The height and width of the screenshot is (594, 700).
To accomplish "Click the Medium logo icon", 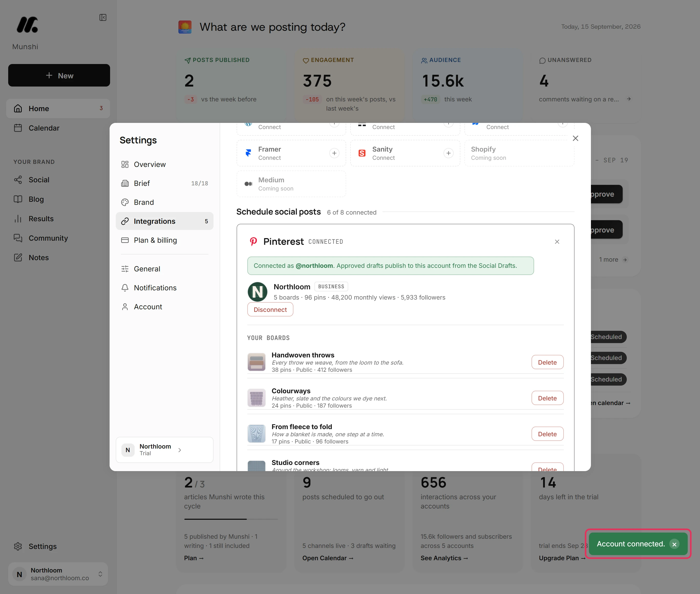I will coord(248,184).
